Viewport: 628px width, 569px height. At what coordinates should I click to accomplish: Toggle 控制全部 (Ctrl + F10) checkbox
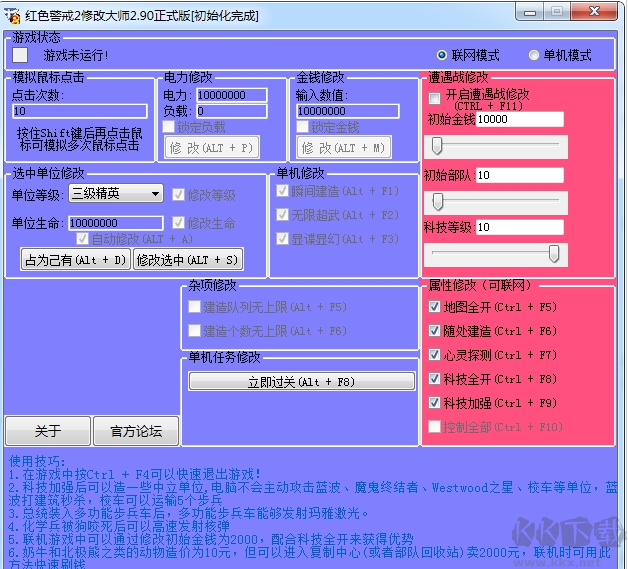pos(434,427)
